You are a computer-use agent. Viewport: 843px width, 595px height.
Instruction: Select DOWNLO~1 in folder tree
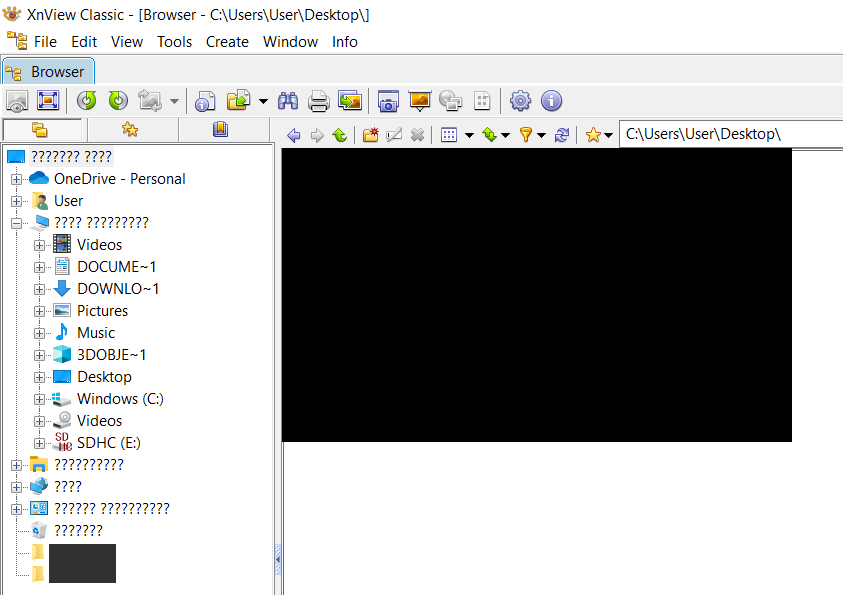(118, 289)
